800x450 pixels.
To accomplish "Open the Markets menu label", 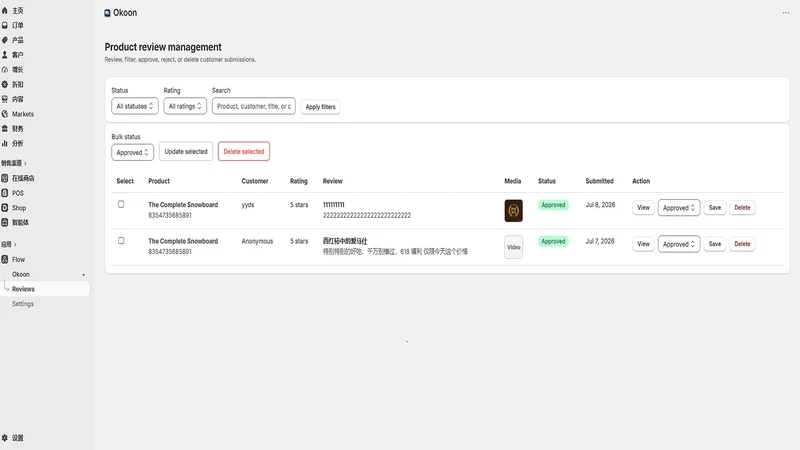I will point(23,114).
